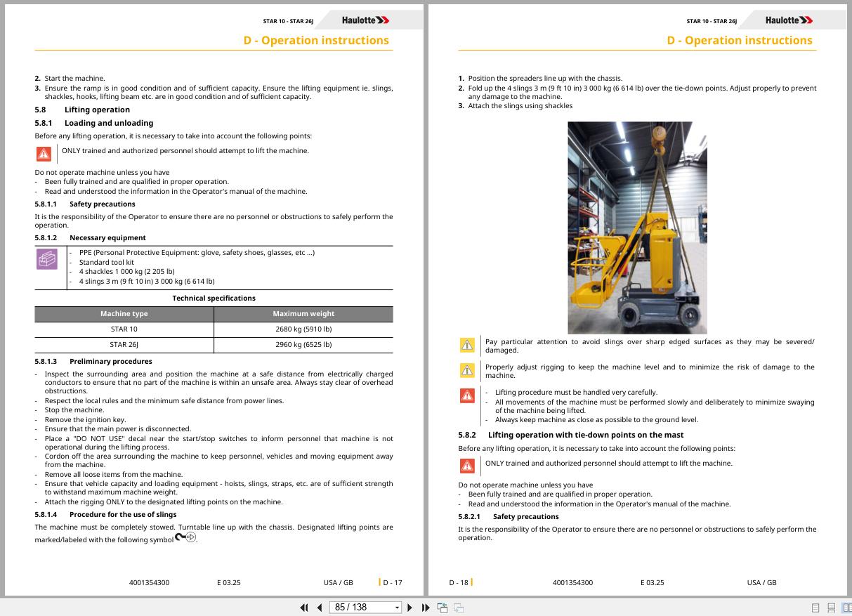Click the 'D - 18' page number footer
Image resolution: width=852 pixels, height=616 pixels.
click(x=459, y=582)
